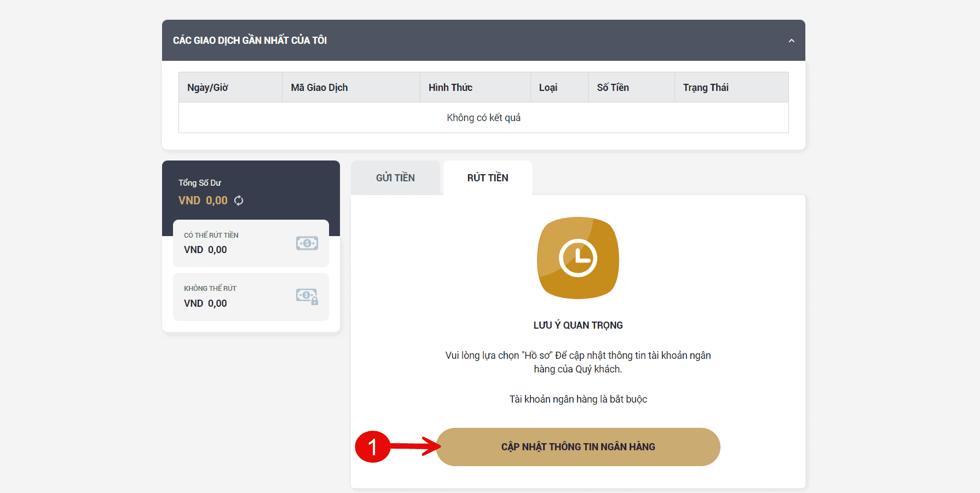The height and width of the screenshot is (493, 980).
Task: Click the CÓ THỂ RÚT TIỀN card
Action: click(x=251, y=243)
